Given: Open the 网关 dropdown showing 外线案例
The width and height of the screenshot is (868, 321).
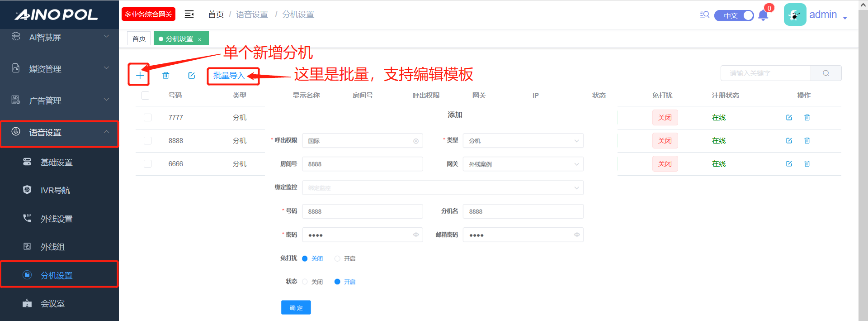Looking at the screenshot, I should (523, 164).
